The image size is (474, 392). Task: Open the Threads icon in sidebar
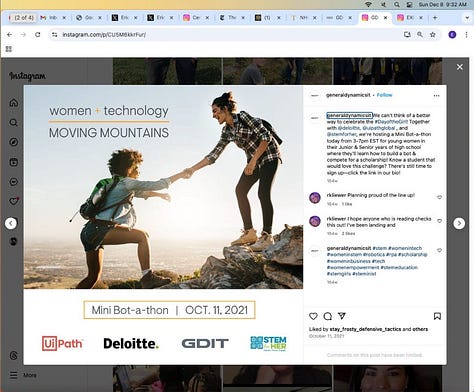click(14, 356)
